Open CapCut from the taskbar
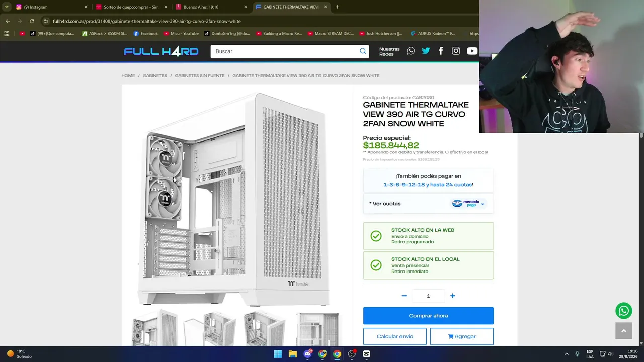This screenshot has width=644, height=362. click(x=366, y=354)
